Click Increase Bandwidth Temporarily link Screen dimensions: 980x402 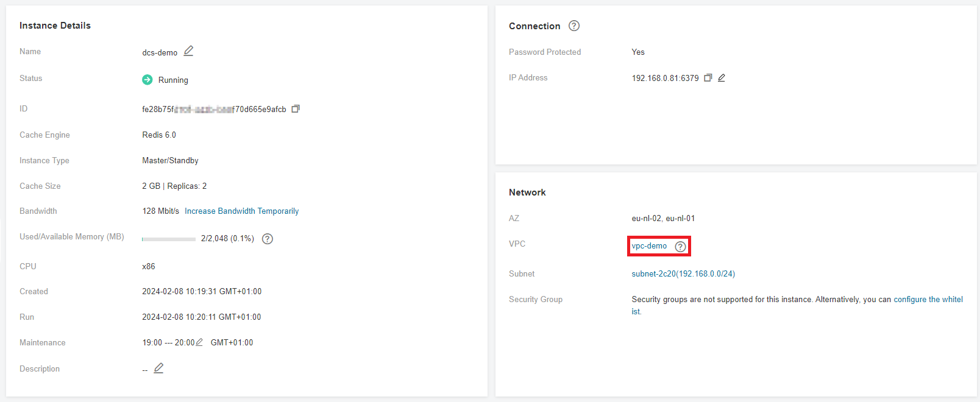(241, 211)
